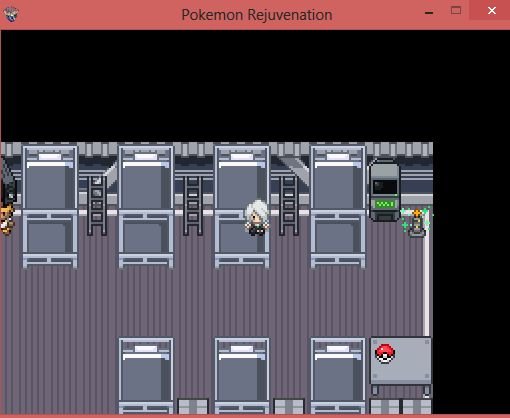Maximize the Pokemon Rejuvenation window
510x418 pixels.
point(456,10)
